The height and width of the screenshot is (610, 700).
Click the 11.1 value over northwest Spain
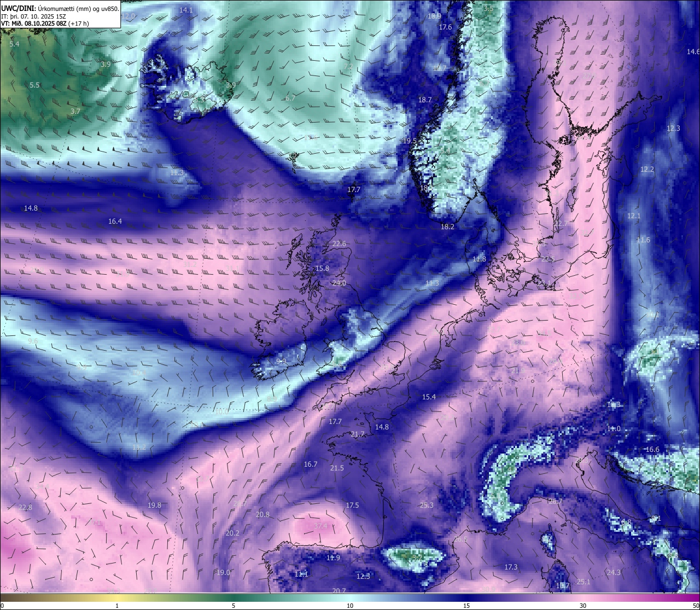pos(301,574)
